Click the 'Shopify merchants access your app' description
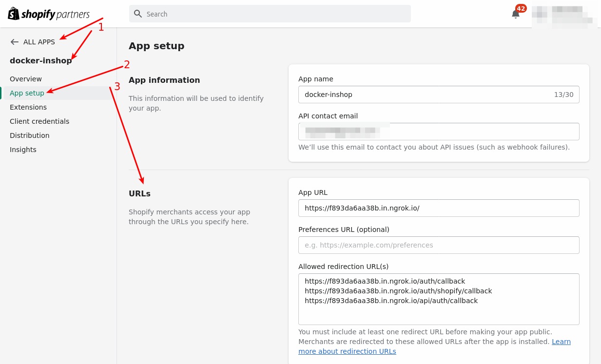The width and height of the screenshot is (601, 364). pyautogui.click(x=189, y=217)
